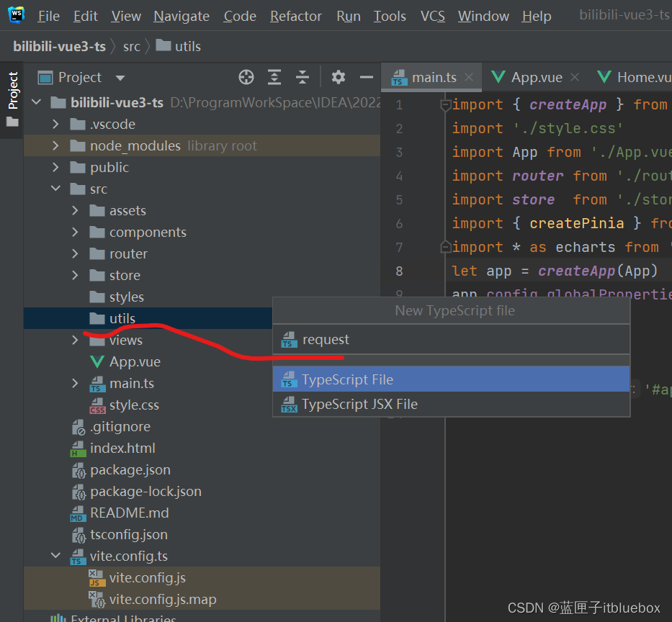This screenshot has width=672, height=622.
Task: Collapse the src folder
Action: [56, 189]
